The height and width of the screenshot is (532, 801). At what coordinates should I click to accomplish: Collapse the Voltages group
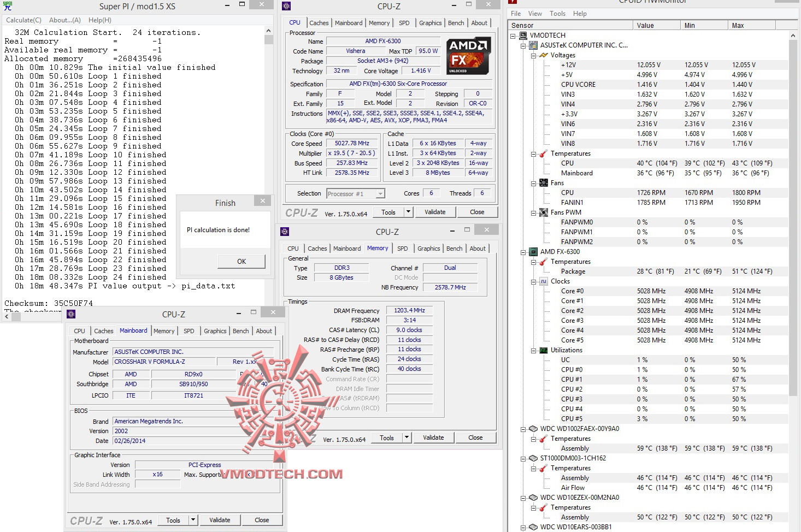533,56
